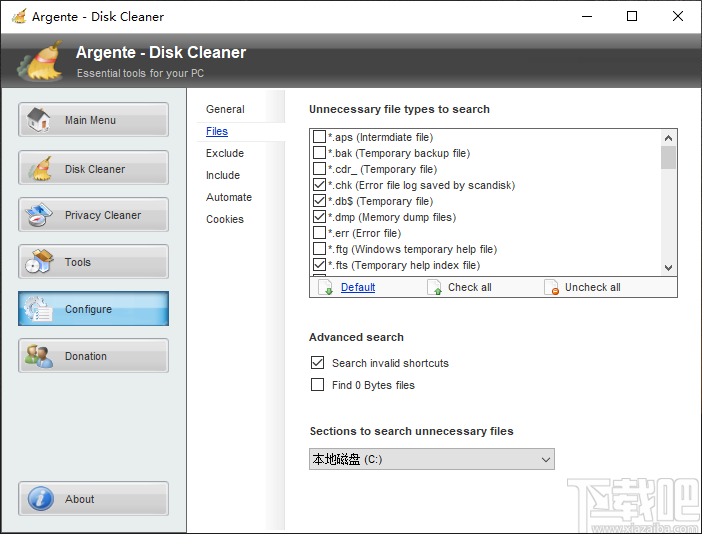Untick *.fts Temporary help index file
702x534 pixels.
[319, 265]
